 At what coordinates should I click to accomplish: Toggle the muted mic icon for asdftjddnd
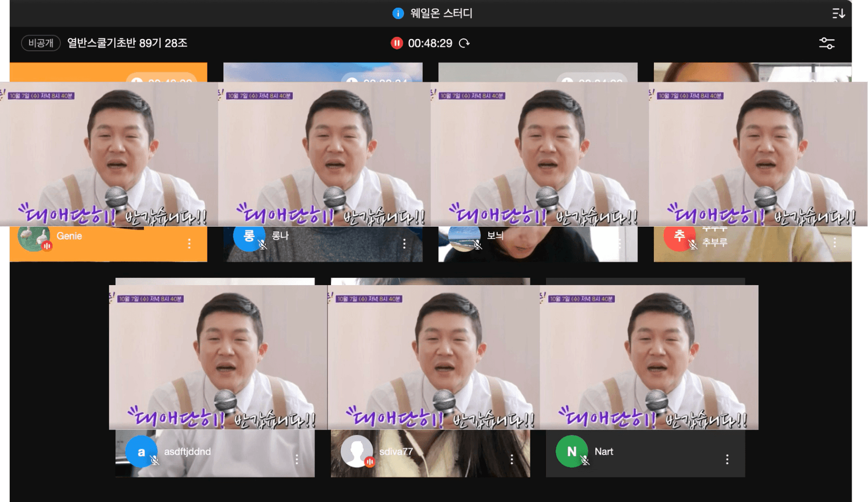pyautogui.click(x=155, y=460)
